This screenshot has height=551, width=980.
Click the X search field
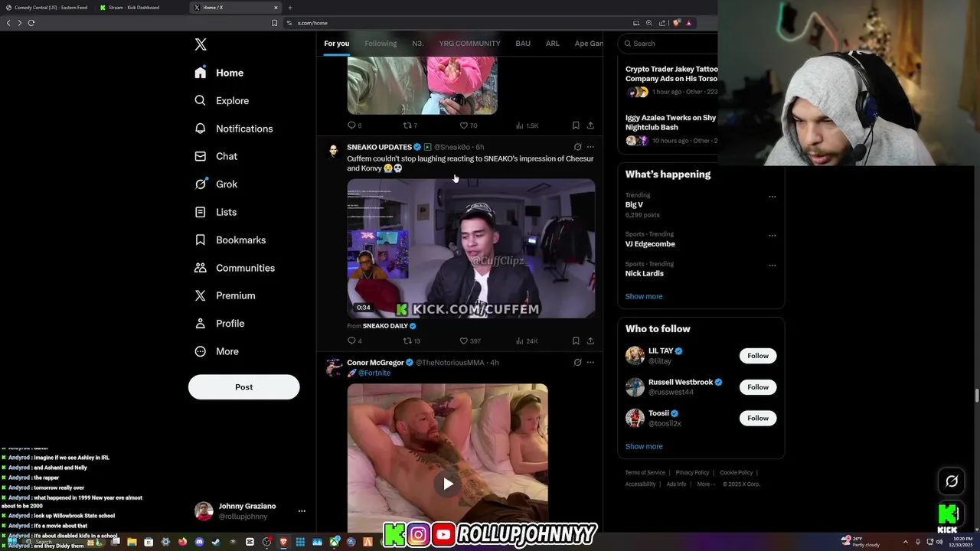point(669,44)
